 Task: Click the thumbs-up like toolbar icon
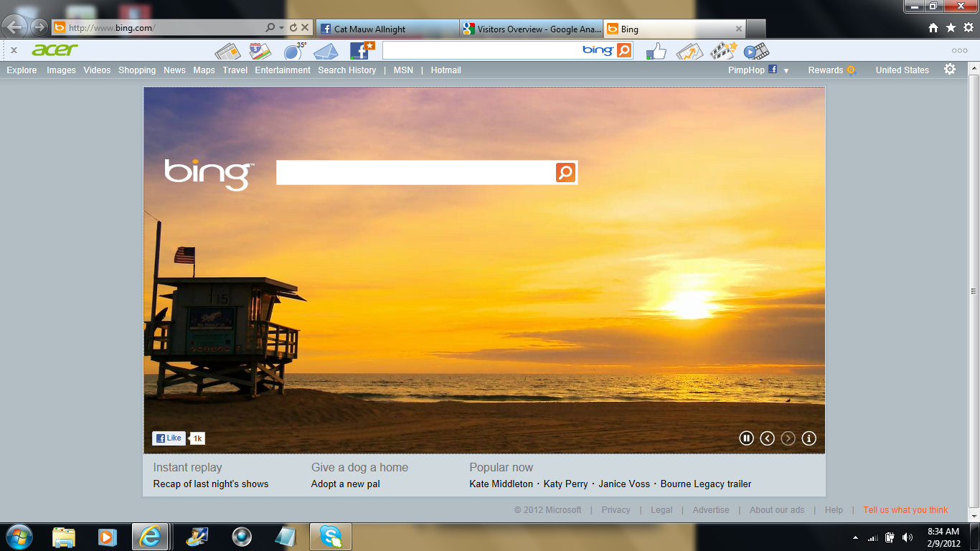point(656,51)
